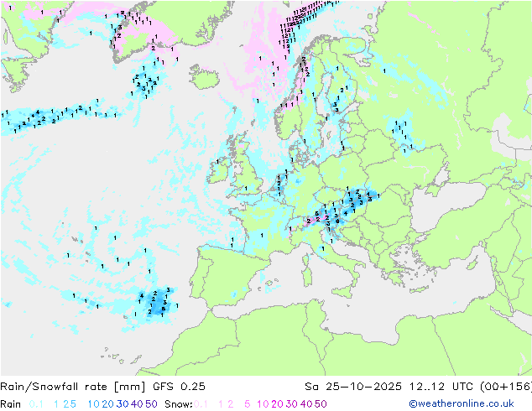Viewport: 532px width, 411px height.
Task: Click the '12..12 UTC' time label
Action: pyautogui.click(x=441, y=387)
